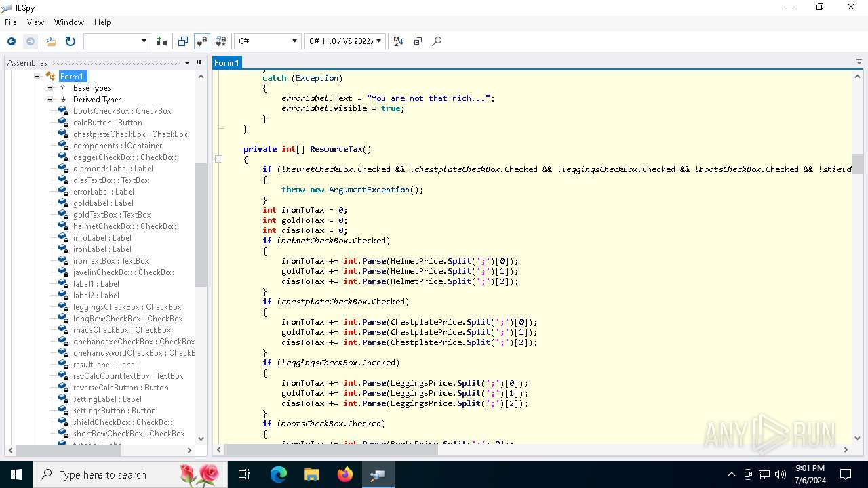The width and height of the screenshot is (868, 488).
Task: Select components : IContainer field
Action: (118, 146)
